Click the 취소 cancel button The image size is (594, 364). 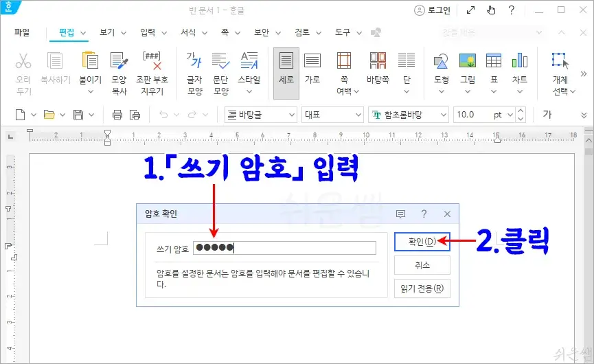422,265
